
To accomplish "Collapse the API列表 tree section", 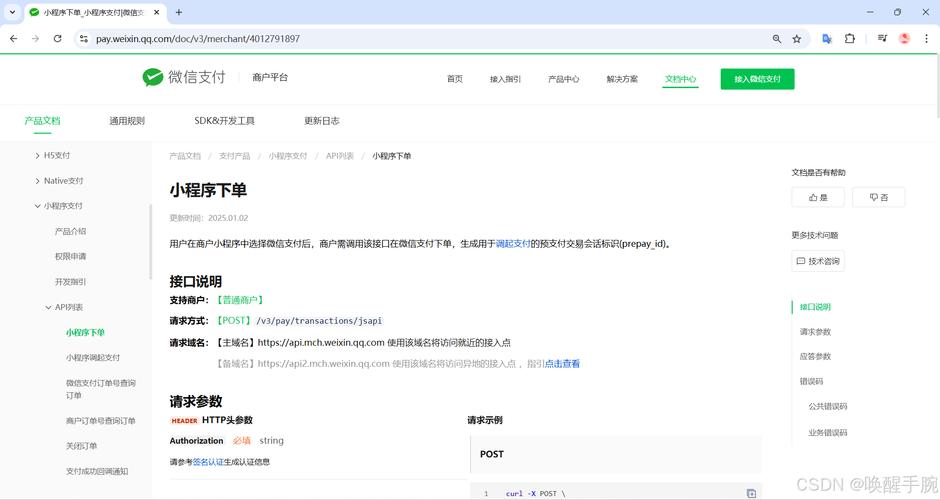I will tap(49, 307).
